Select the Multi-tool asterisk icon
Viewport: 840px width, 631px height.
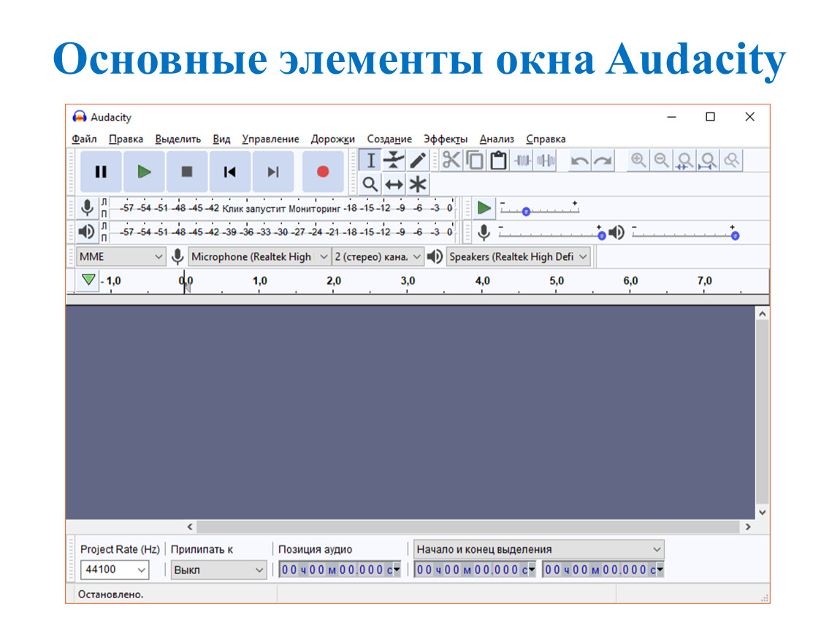click(x=417, y=184)
